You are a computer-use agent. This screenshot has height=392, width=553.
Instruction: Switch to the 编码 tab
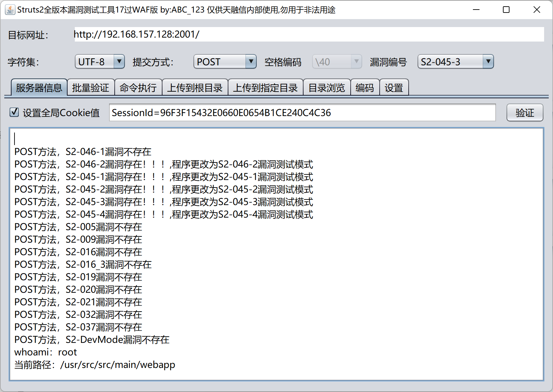tap(365, 87)
